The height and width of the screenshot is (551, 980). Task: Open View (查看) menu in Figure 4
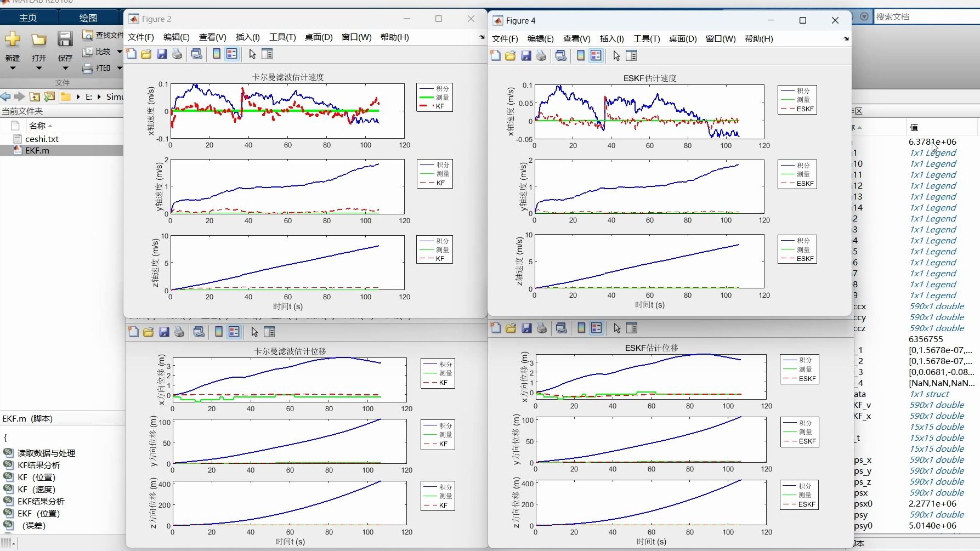click(577, 38)
